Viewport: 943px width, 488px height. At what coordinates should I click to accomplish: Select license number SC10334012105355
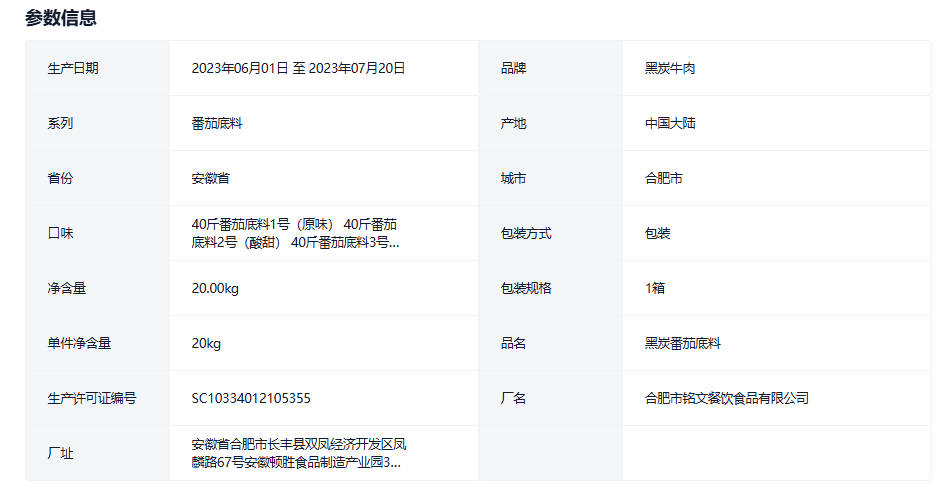[251, 398]
